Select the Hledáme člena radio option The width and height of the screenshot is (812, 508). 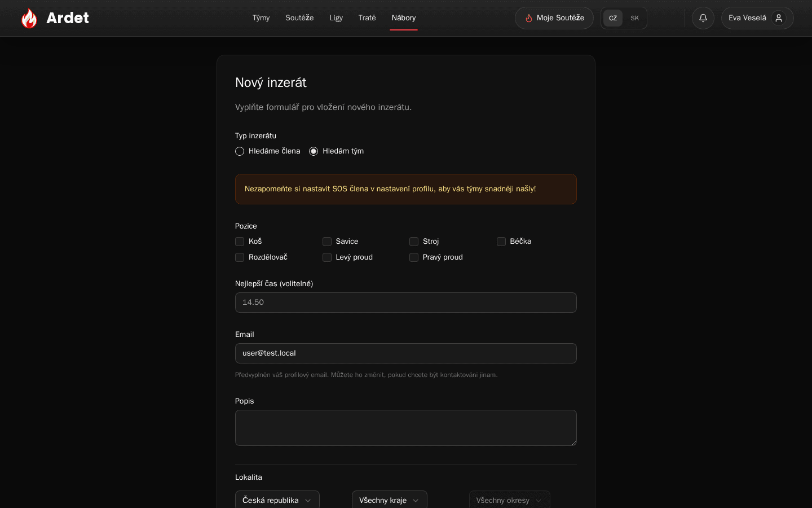click(240, 151)
